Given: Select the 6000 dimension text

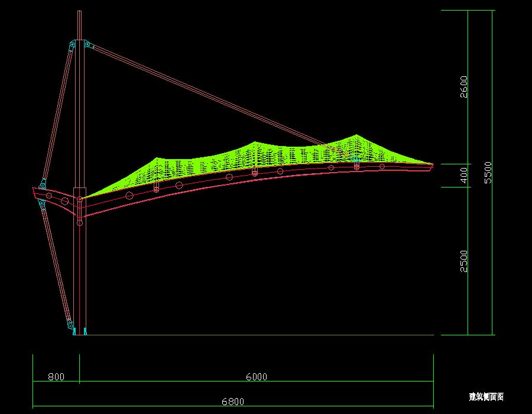Looking at the screenshot, I should (x=256, y=377).
